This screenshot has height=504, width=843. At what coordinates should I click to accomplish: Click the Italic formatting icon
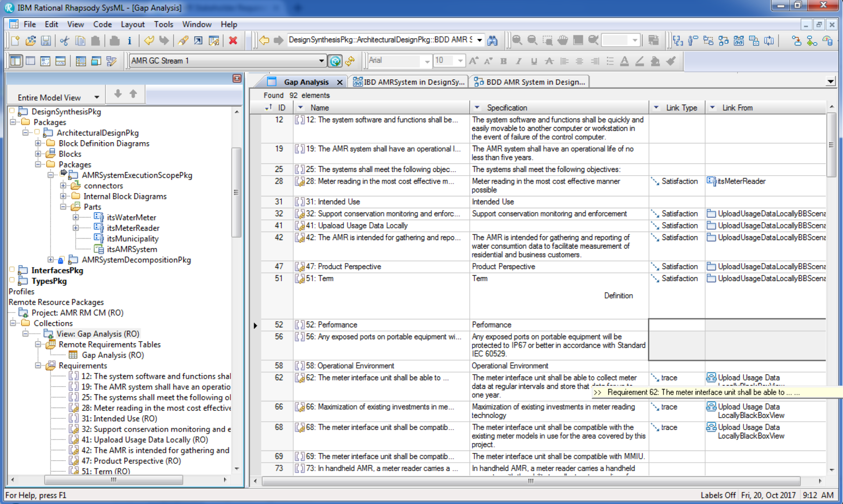click(x=519, y=61)
